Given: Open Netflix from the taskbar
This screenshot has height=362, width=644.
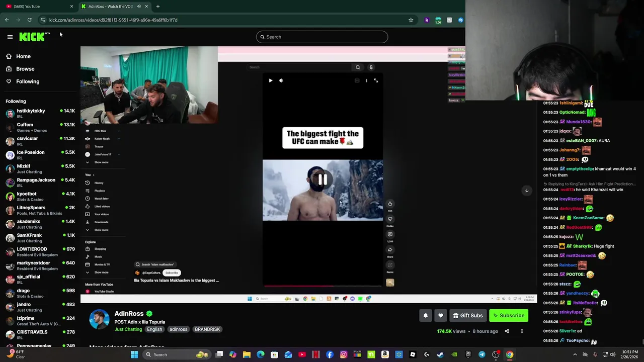Looking at the screenshot, I should click(316, 355).
